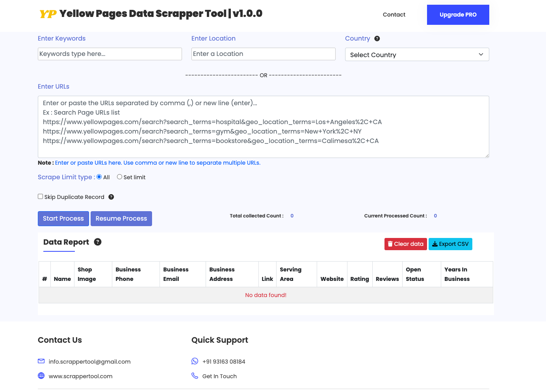Click the trash icon on Clear data
The image size is (546, 392).
pos(390,244)
